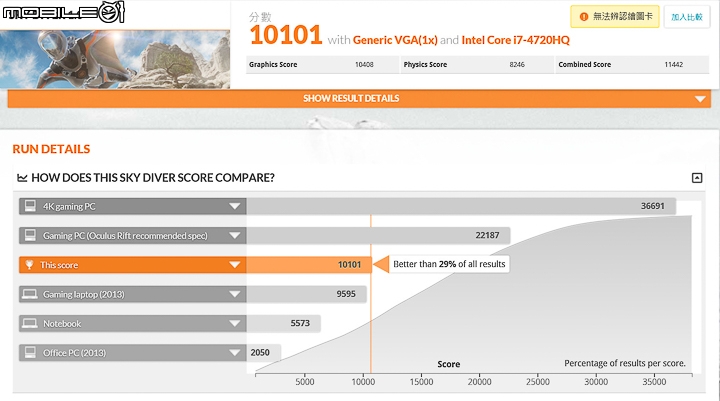Screen dimensions: 720x401
Task: Click the trophy icon beside This score
Action: [x=29, y=265]
